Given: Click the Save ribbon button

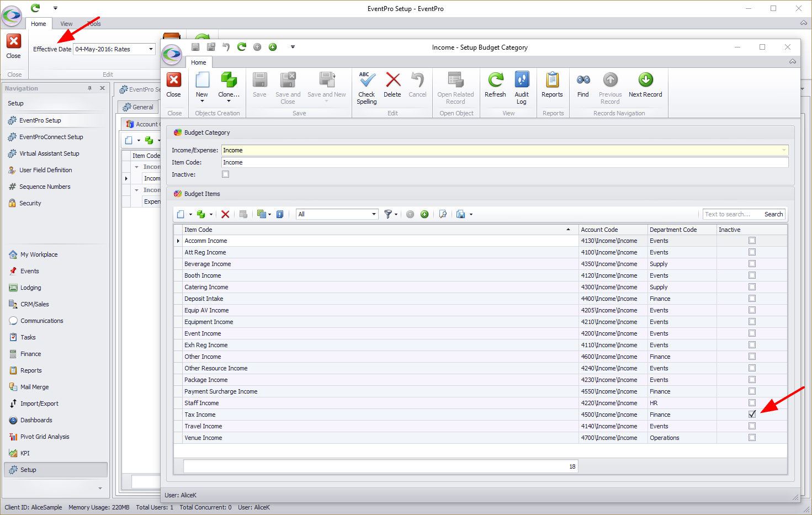Looking at the screenshot, I should 259,85.
